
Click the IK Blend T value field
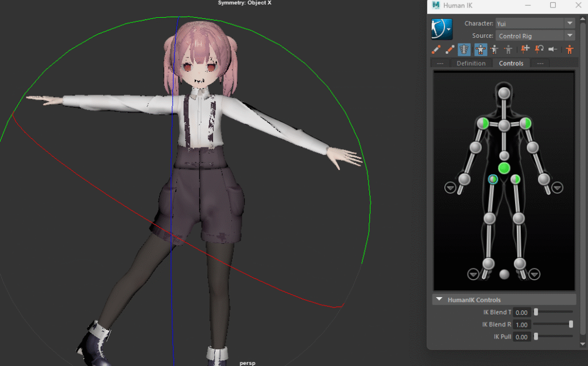(521, 313)
